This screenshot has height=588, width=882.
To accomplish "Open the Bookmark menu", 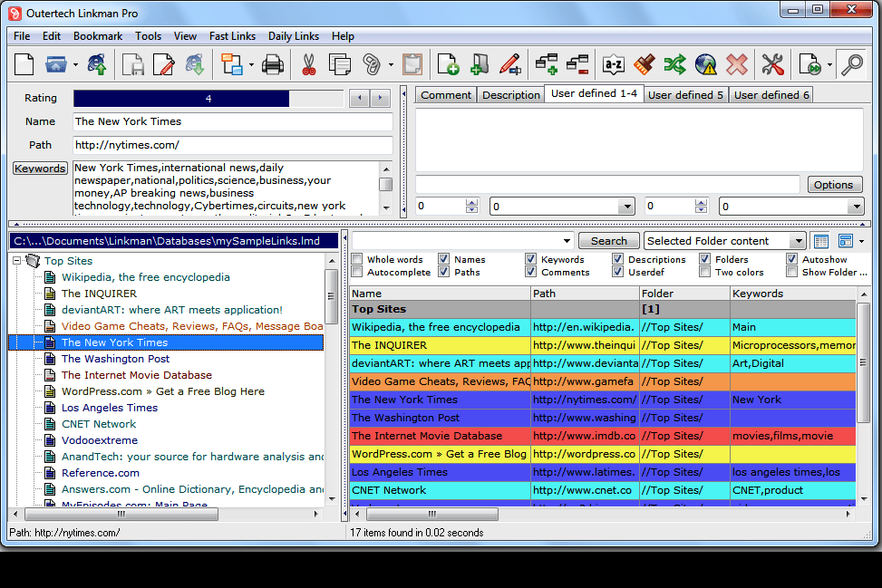I will pos(97,36).
